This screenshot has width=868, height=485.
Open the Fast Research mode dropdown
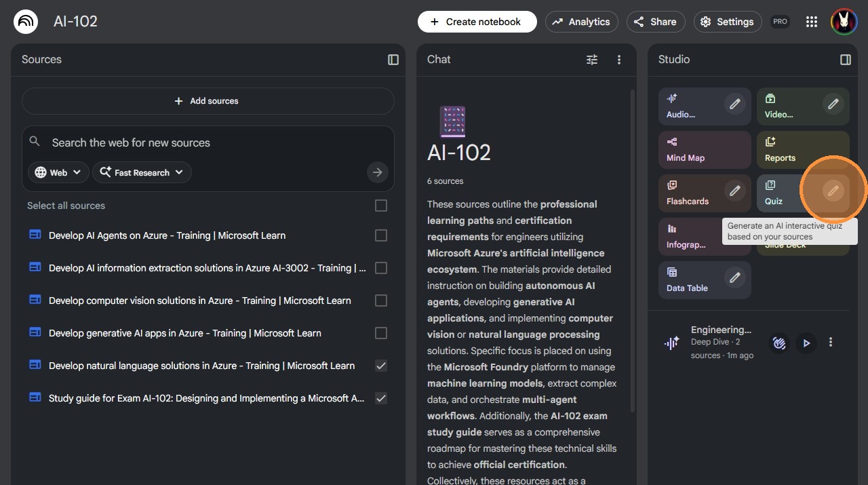click(142, 172)
